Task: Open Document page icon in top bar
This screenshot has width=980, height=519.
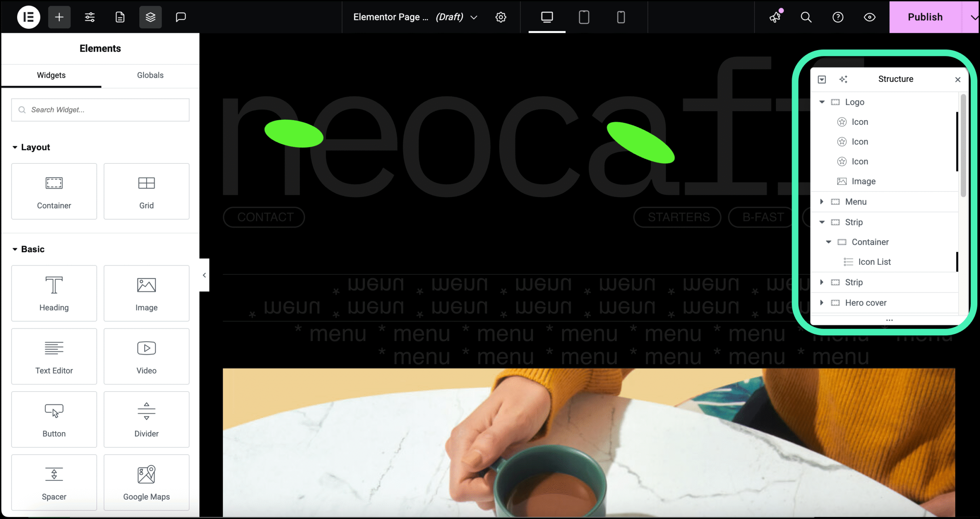Action: pyautogui.click(x=120, y=17)
